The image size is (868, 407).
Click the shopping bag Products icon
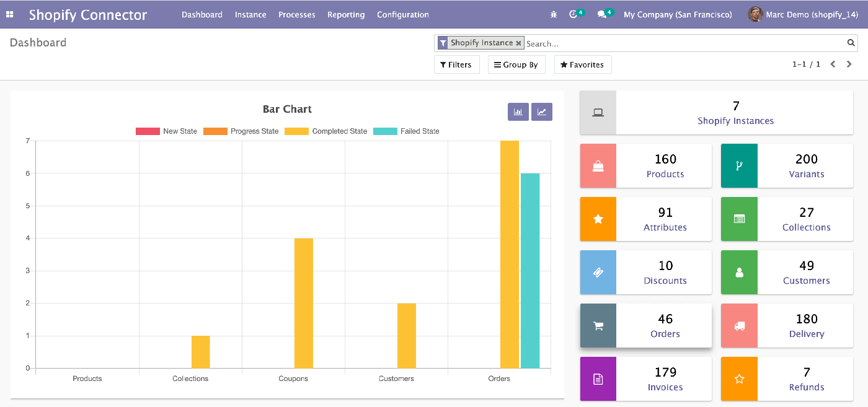click(598, 166)
